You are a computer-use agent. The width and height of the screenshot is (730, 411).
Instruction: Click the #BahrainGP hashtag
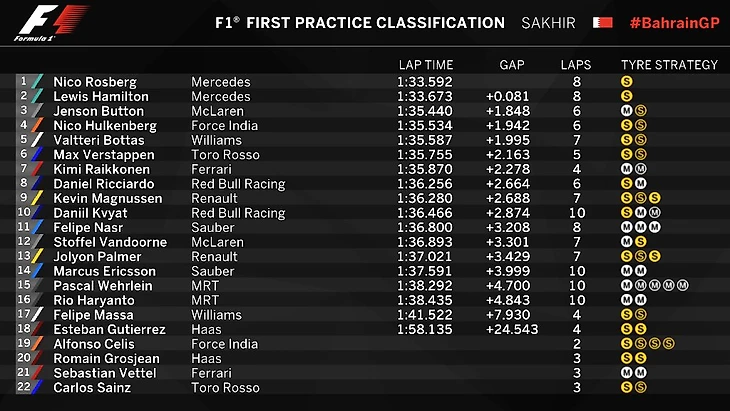pos(675,23)
